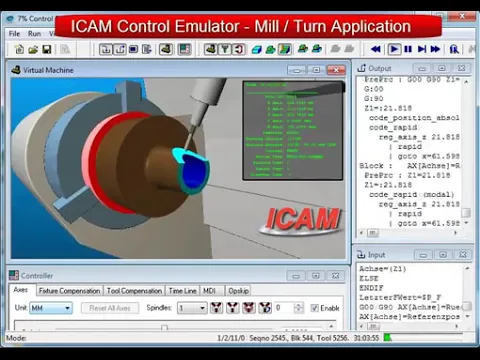The height and width of the screenshot is (360, 480).
Task: Click the Input panel vertical scrollbar thumb
Action: pos(467,306)
